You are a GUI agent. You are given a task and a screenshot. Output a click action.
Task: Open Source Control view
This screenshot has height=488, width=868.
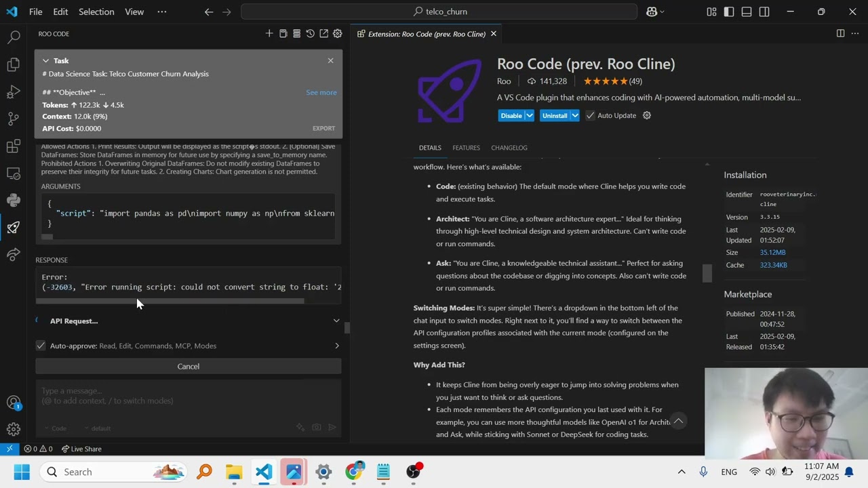[14, 119]
